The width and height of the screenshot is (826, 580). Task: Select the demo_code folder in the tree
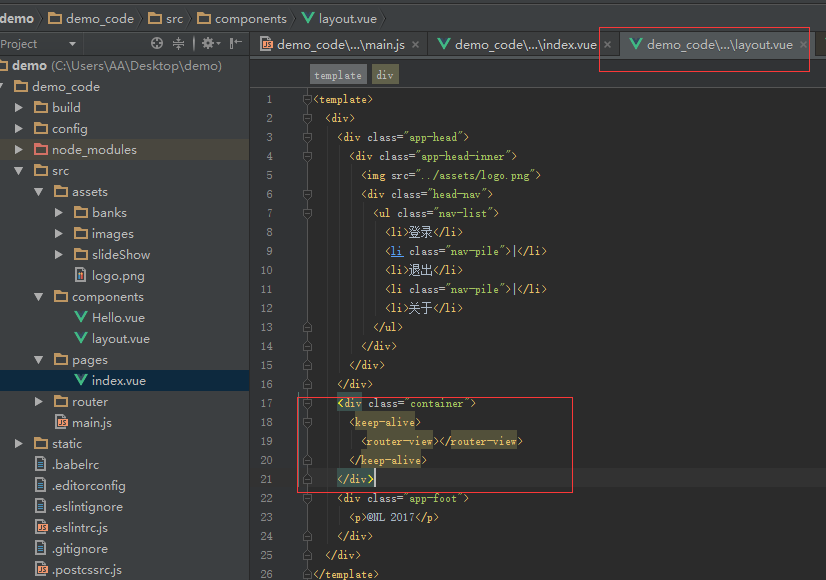(124, 86)
